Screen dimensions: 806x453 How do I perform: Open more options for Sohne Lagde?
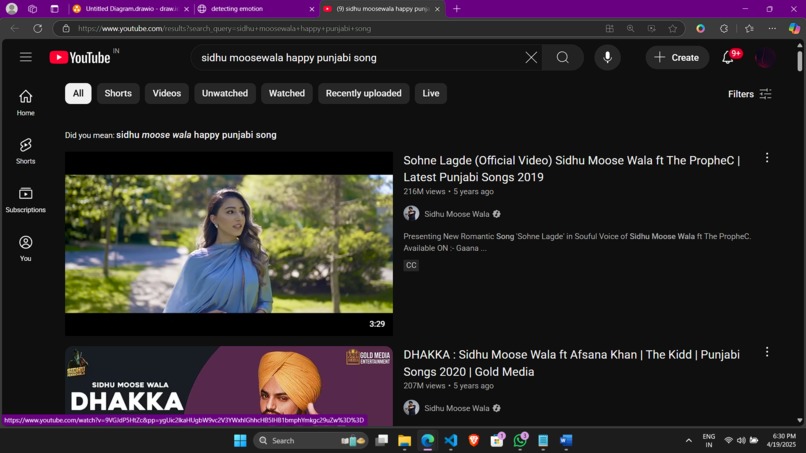(x=767, y=158)
